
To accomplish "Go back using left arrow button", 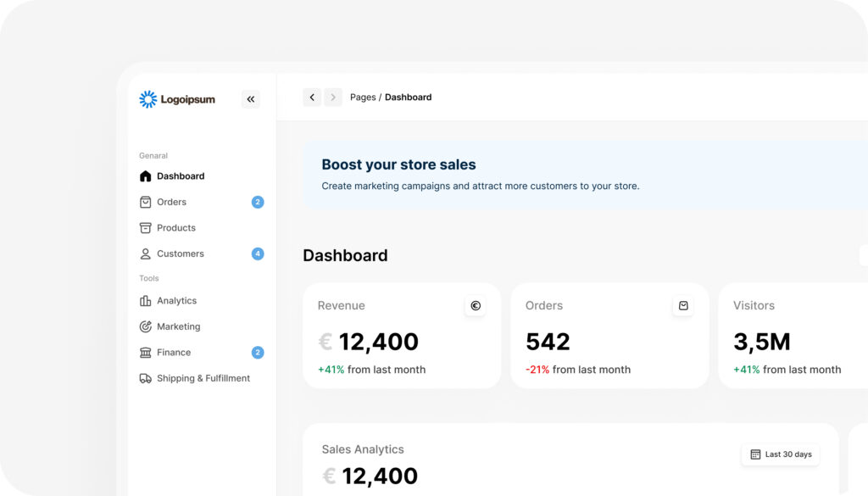I will coord(312,97).
